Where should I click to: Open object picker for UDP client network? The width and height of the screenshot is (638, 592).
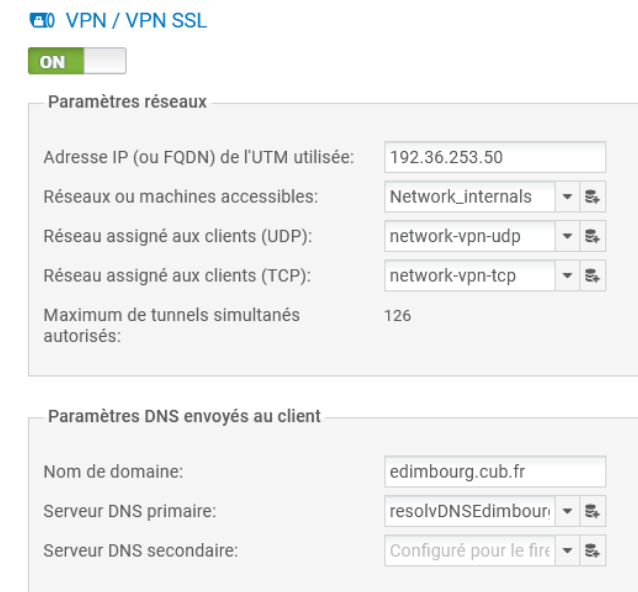pos(594,238)
